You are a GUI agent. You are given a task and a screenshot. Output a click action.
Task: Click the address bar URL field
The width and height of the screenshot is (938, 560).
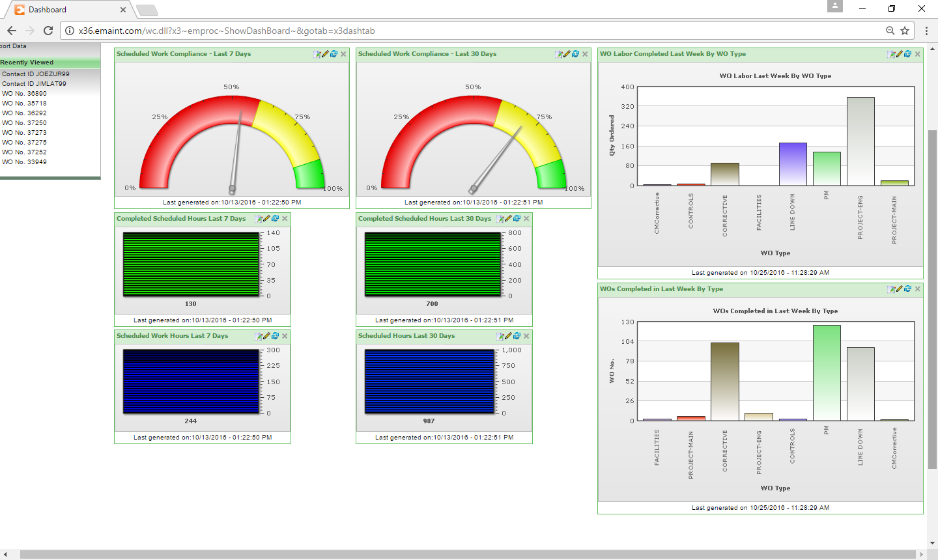click(x=479, y=31)
